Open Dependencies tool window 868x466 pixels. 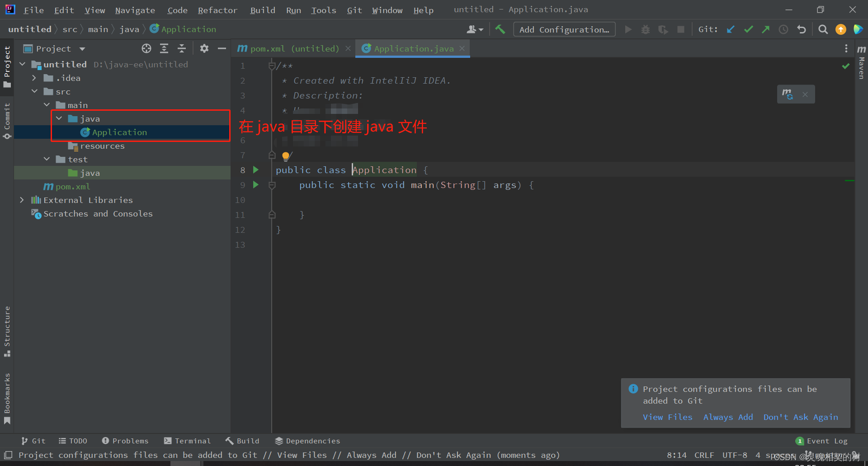coord(307,441)
